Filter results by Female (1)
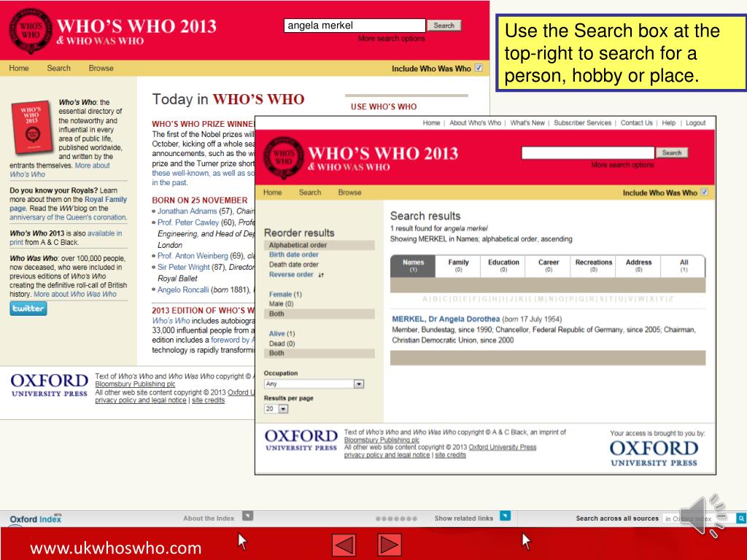The height and width of the screenshot is (560, 747). [285, 295]
